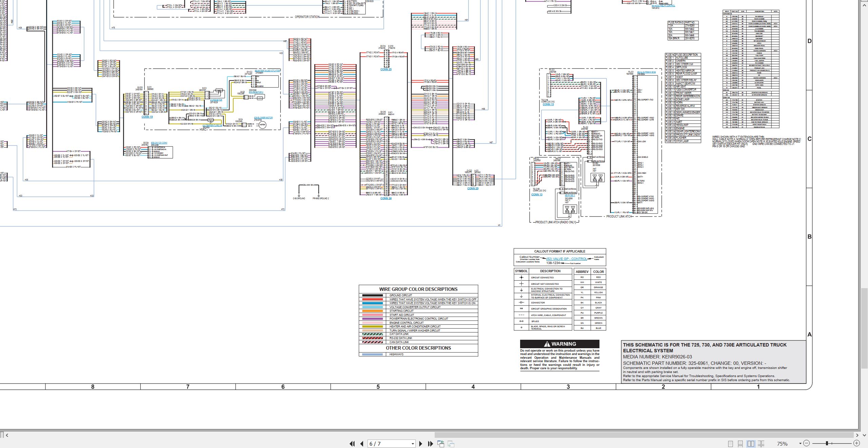Open the CONN 19 link
The width and height of the screenshot is (868, 448).
click(x=147, y=117)
